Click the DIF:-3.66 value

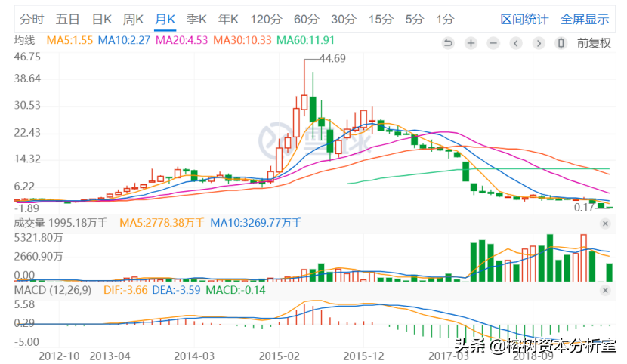click(x=125, y=290)
